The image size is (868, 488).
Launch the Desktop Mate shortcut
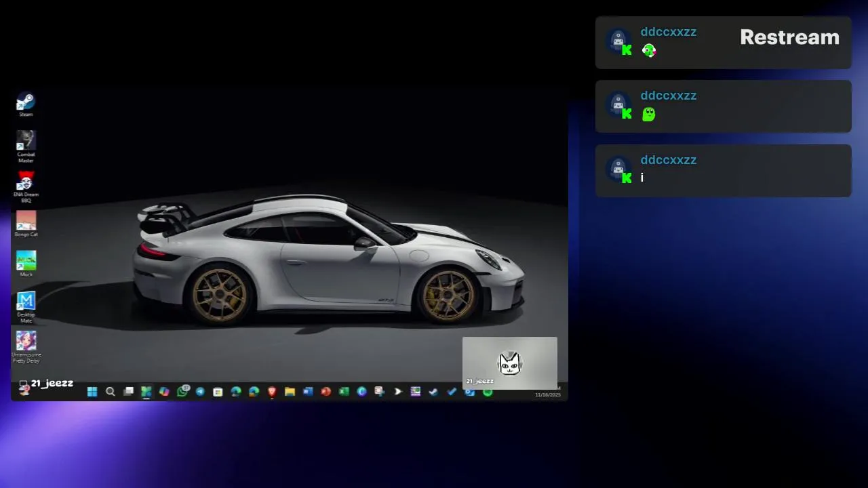coord(26,307)
